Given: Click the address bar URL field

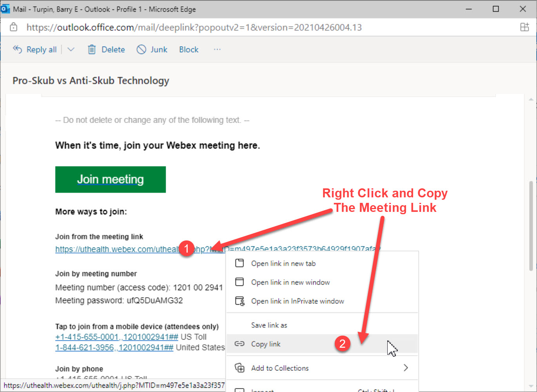Looking at the screenshot, I should (194, 27).
